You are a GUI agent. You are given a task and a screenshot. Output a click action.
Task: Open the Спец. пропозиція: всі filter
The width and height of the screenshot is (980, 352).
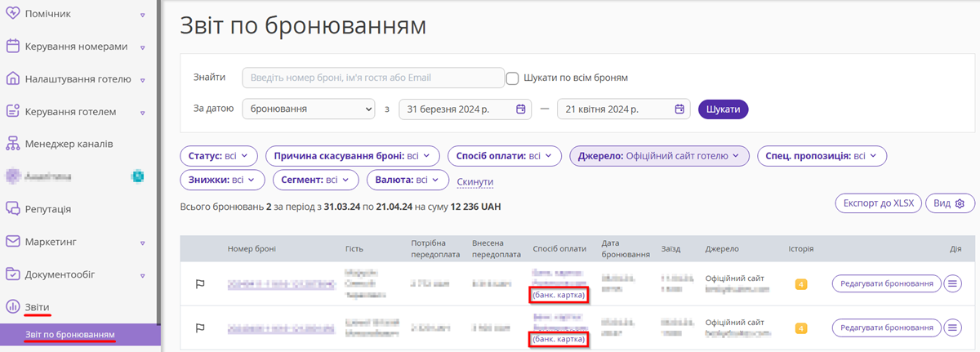pyautogui.click(x=822, y=156)
